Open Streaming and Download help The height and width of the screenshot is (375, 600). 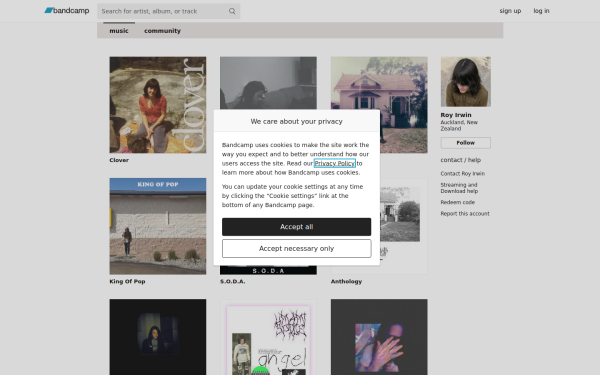click(x=459, y=188)
